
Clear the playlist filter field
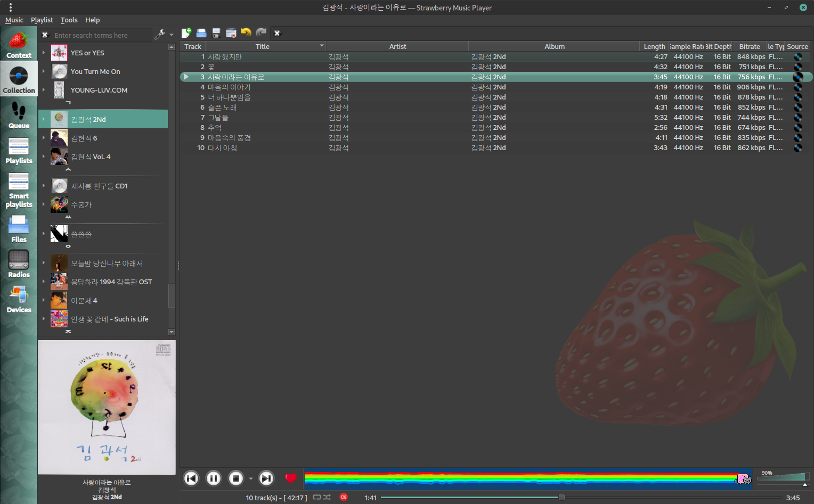point(277,33)
